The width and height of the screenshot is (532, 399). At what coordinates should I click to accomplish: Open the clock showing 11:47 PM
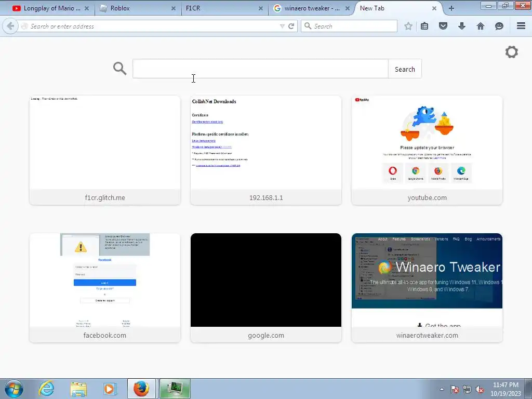(x=506, y=389)
